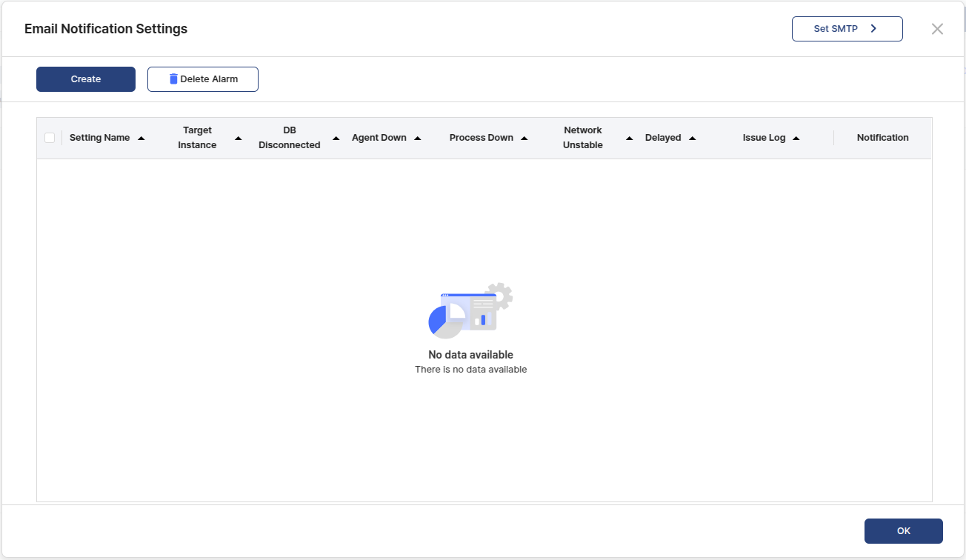This screenshot has width=966, height=560.
Task: Sort by Delayed arrow icon
Action: click(x=693, y=139)
